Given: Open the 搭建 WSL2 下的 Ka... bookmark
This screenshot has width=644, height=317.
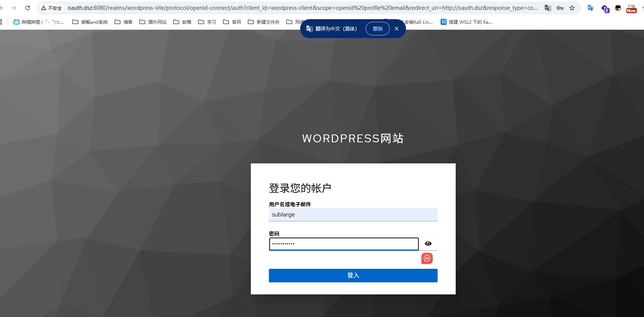Looking at the screenshot, I should 467,22.
